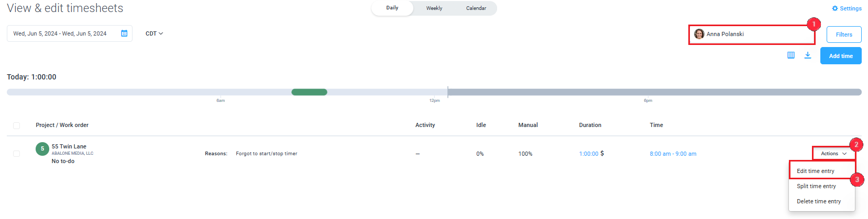Image resolution: width=868 pixels, height=219 pixels.
Task: Click the calendar icon in date field
Action: click(124, 33)
